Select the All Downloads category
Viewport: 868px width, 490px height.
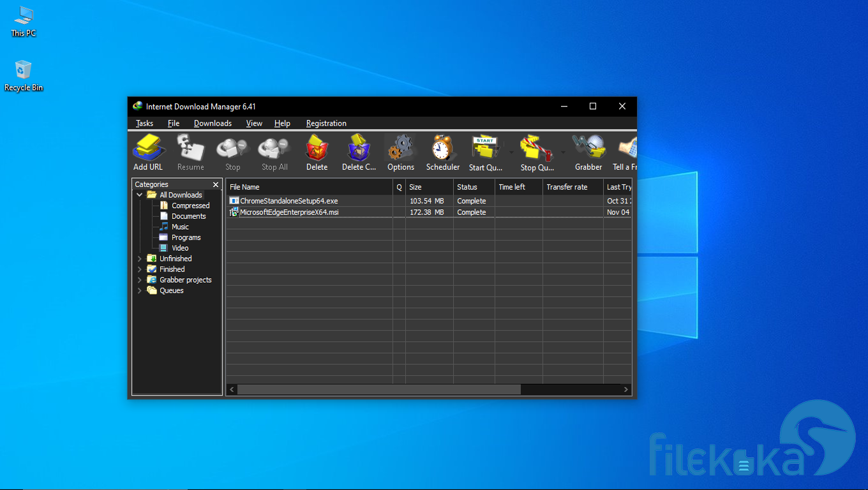[181, 195]
